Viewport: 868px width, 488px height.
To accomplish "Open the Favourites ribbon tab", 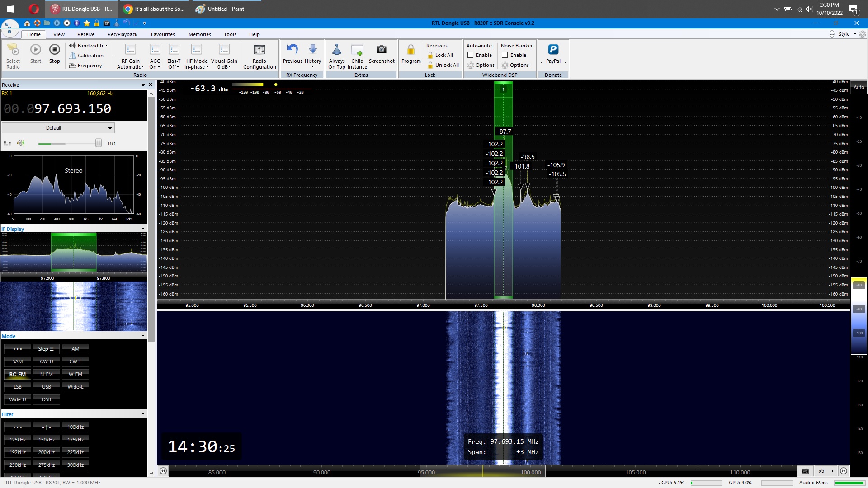I will (163, 34).
